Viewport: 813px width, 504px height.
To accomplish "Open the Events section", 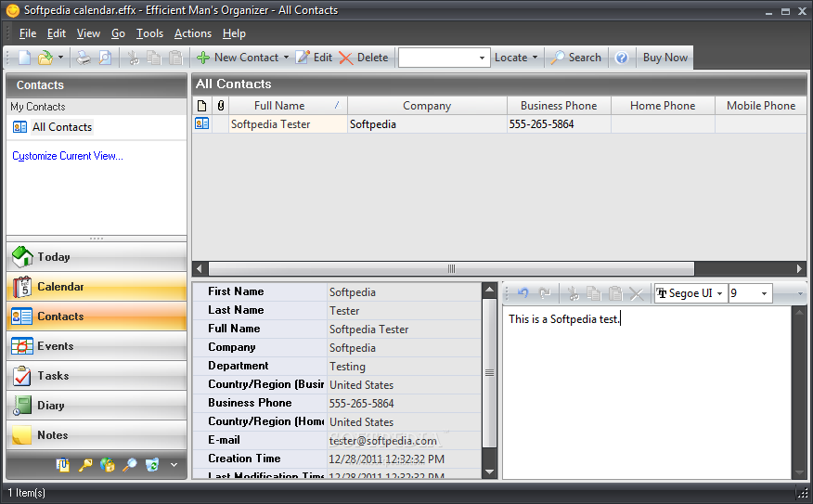I will click(97, 346).
